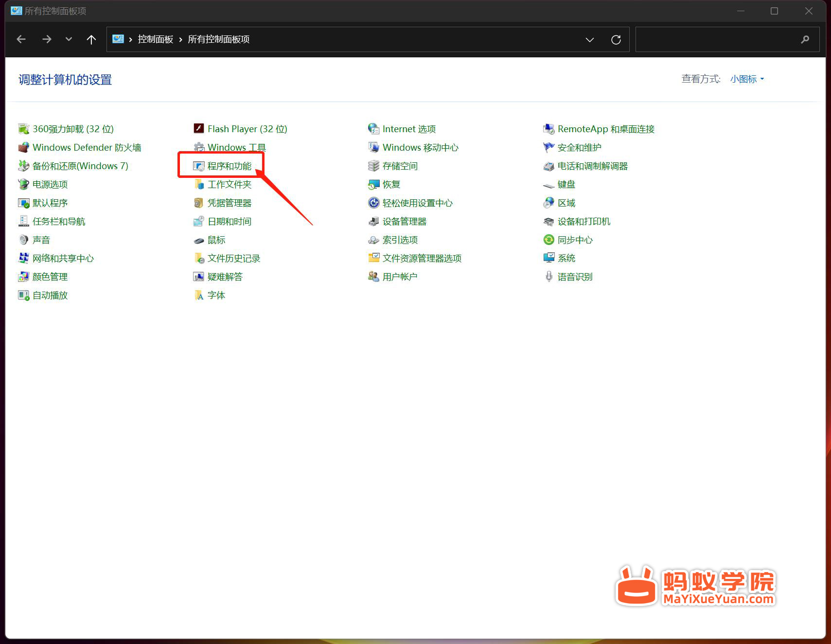Image resolution: width=831 pixels, height=644 pixels.
Task: Go forward with the Forward arrow
Action: click(47, 39)
